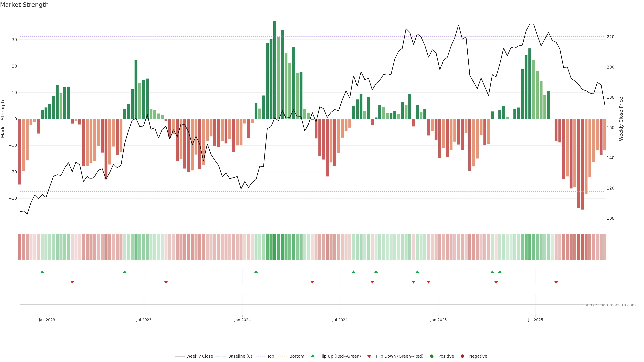
Task: Click the Market Strength chart title
Action: pos(24,5)
